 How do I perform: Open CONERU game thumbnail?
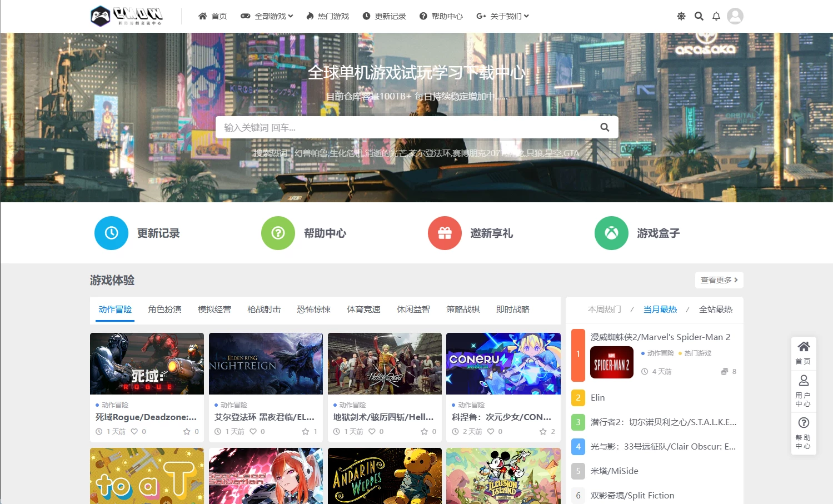point(503,363)
